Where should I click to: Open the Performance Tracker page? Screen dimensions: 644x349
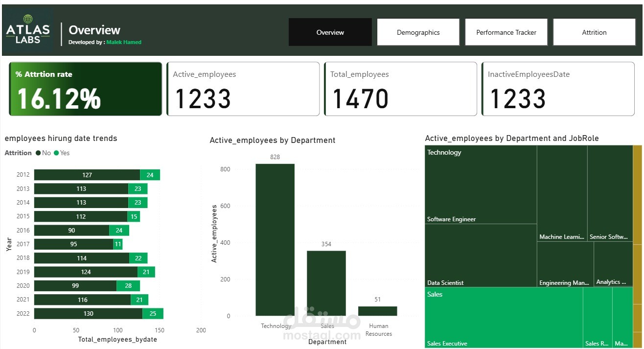pyautogui.click(x=506, y=32)
